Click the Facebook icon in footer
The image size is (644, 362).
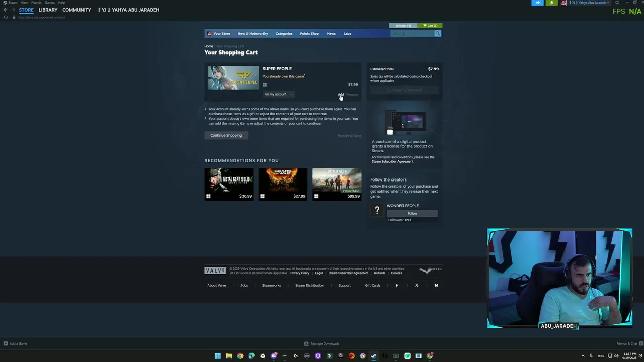[396, 285]
